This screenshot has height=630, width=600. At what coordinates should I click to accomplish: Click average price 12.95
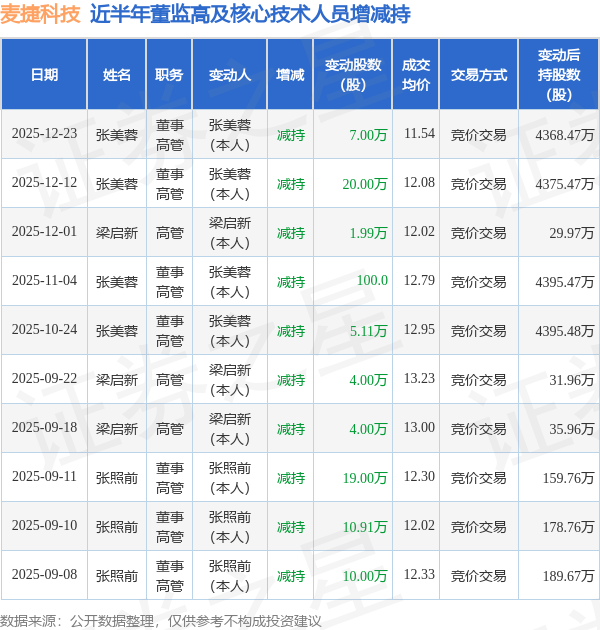(419, 329)
